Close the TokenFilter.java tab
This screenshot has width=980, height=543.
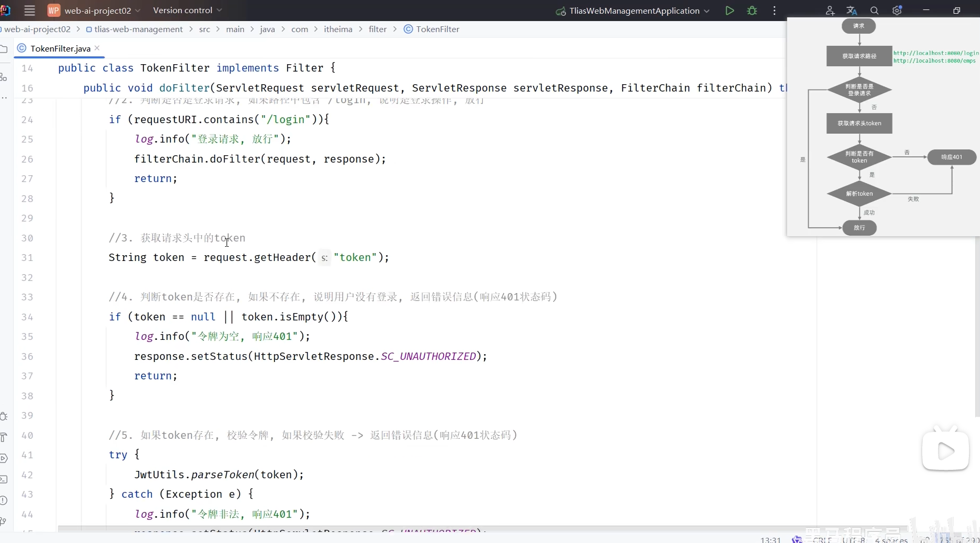point(97,48)
